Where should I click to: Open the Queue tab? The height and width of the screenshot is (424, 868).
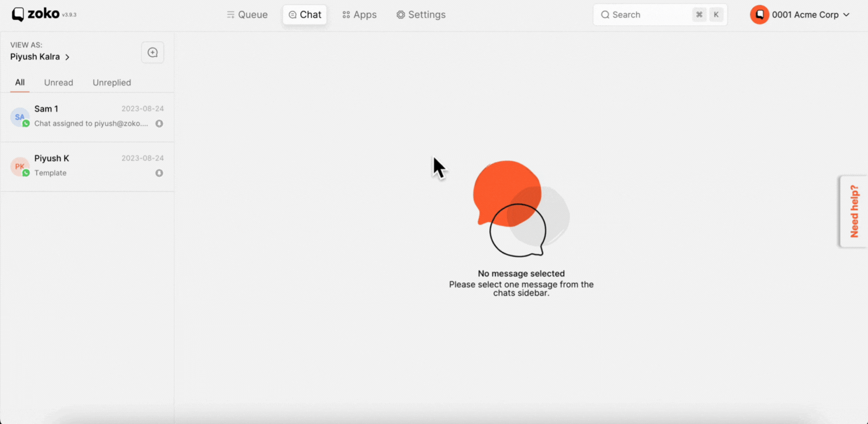tap(247, 15)
